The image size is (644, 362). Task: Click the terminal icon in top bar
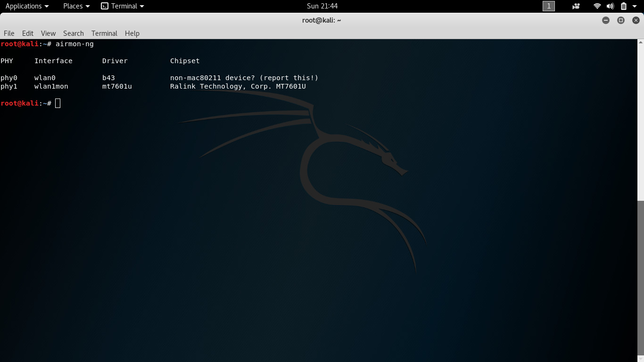[x=105, y=6]
